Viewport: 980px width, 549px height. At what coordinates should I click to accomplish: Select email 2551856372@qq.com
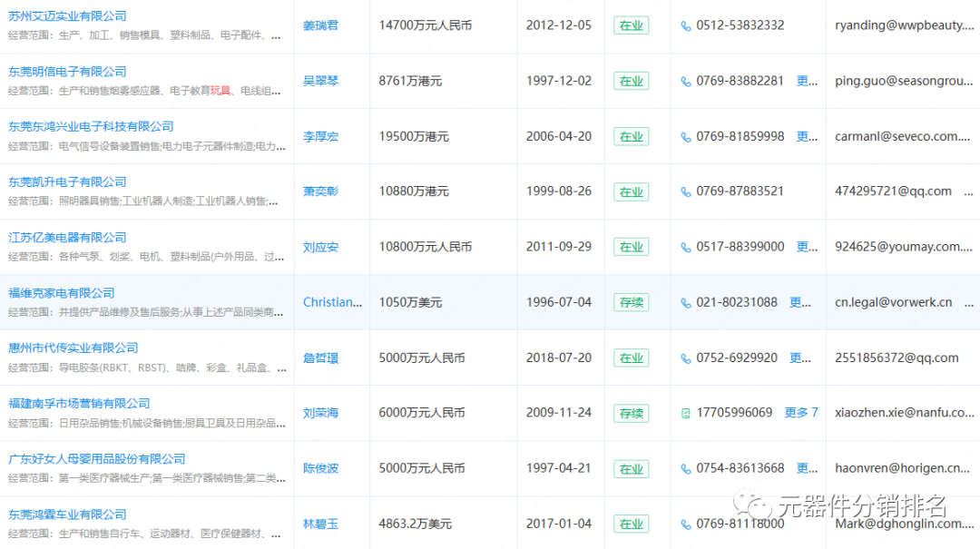pos(897,358)
